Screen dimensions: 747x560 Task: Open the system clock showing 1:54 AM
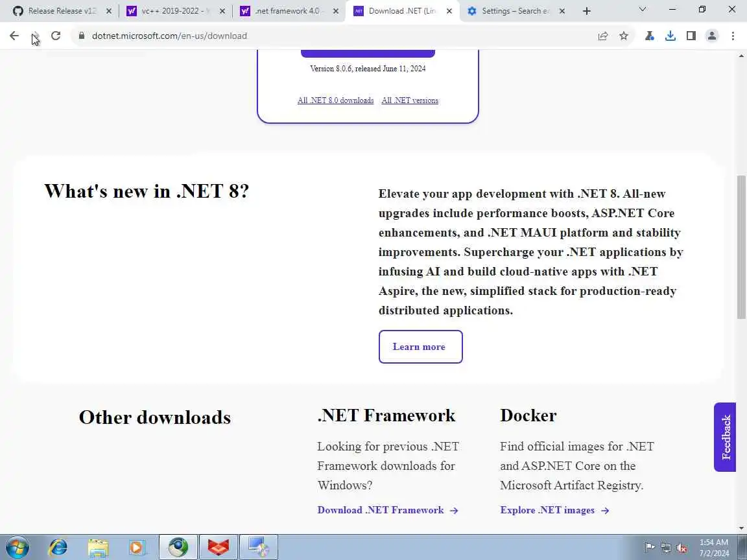point(714,548)
